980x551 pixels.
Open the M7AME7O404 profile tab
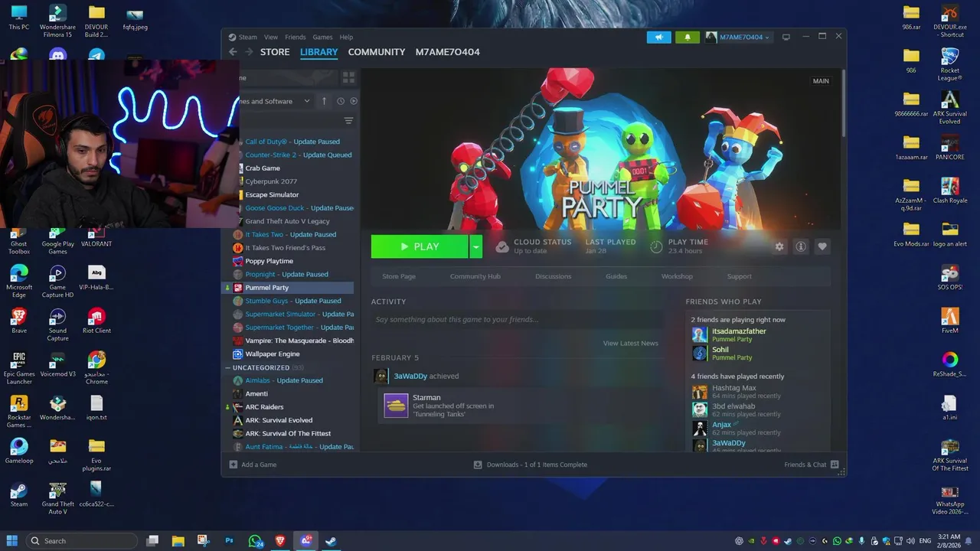pyautogui.click(x=447, y=52)
